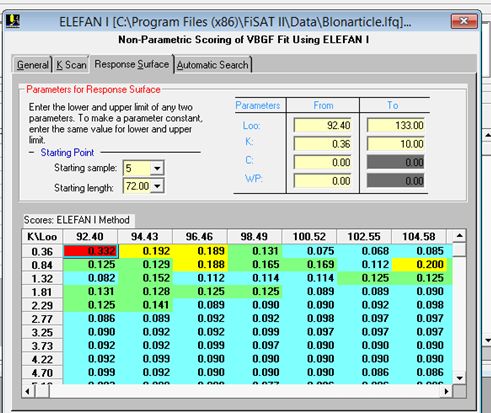Select yellow cell 0.200 under 104.58
The height and width of the screenshot is (413, 491).
[x=419, y=264]
